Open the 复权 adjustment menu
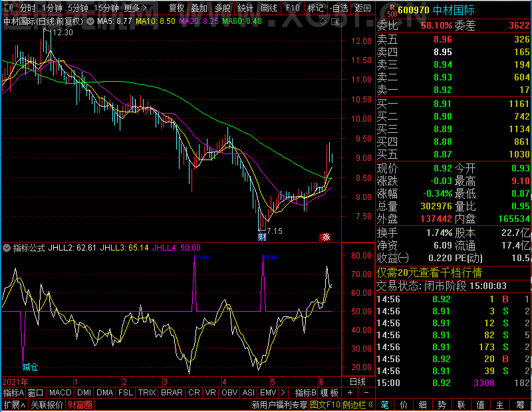Screen dimensions: 532x412 click(176, 8)
